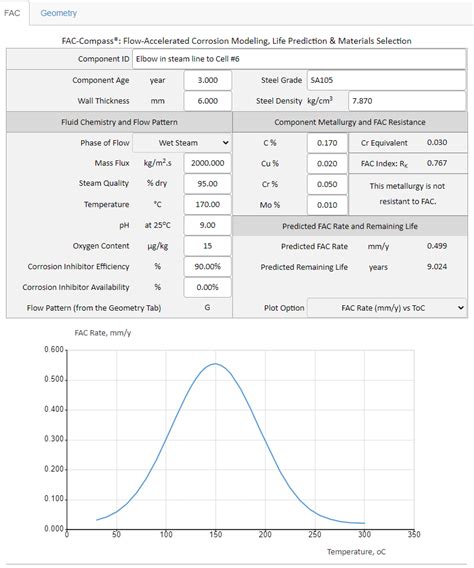Click the Steel Grade field SA105
This screenshot has height=568, width=474.
click(386, 80)
